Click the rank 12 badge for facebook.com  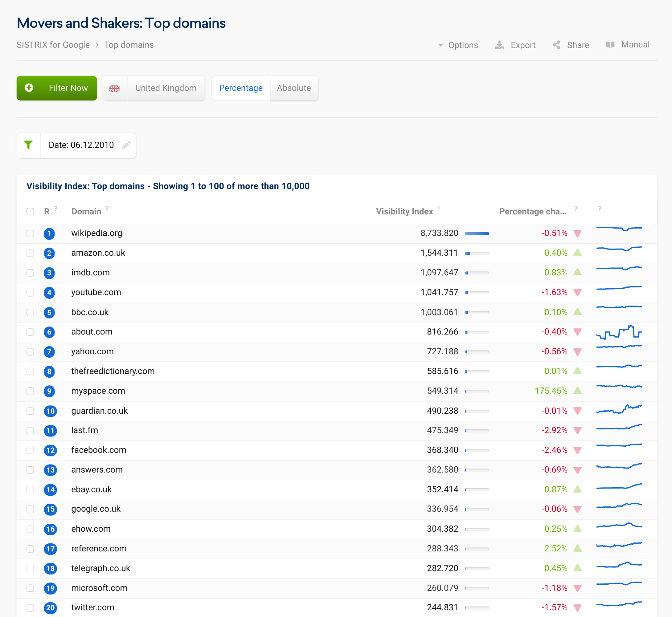(51, 450)
